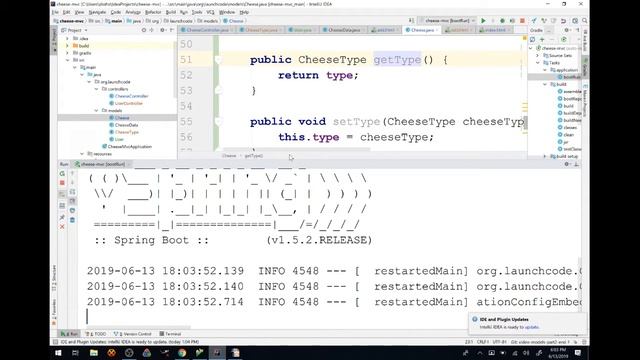640x360 pixels.
Task: Open Project Structure icon in top toolbar
Action: (x=575, y=21)
